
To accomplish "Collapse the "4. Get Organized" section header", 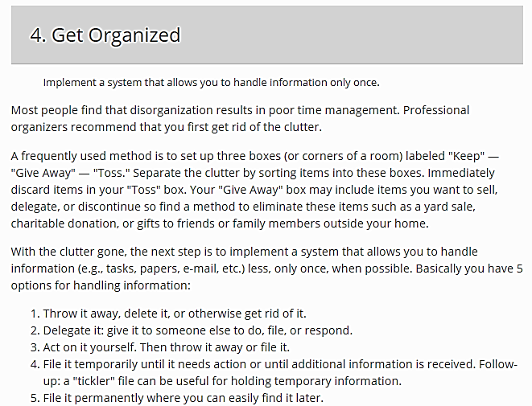I will pos(105,35).
